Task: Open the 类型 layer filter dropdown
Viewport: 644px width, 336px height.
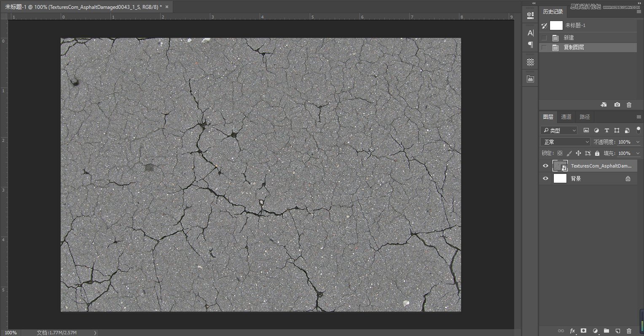Action: point(559,131)
